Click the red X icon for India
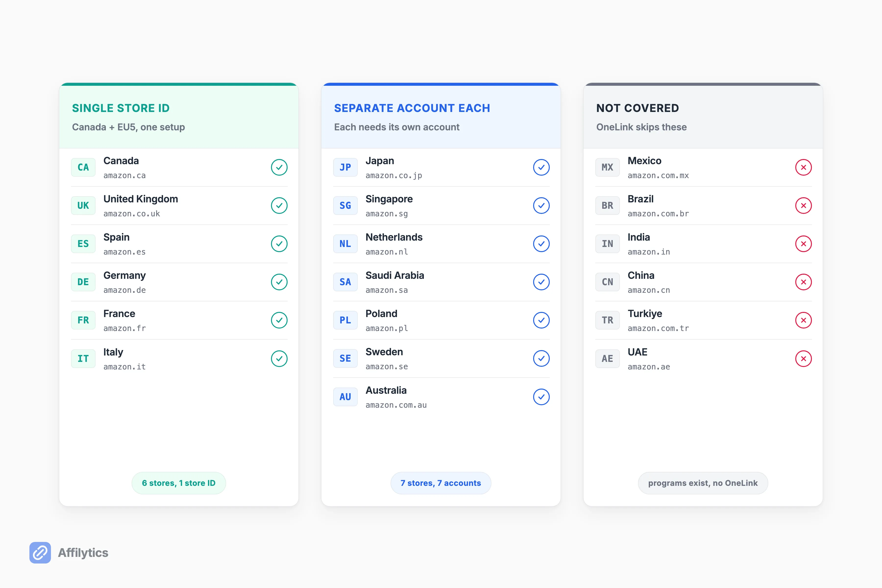Screen dimensions: 882x588 [804, 244]
